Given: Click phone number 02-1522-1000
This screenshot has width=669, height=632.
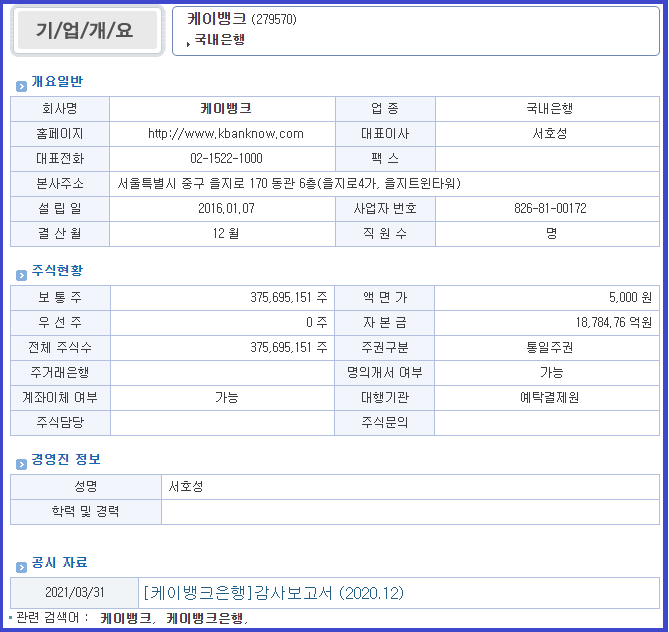Looking at the screenshot, I should tap(226, 159).
